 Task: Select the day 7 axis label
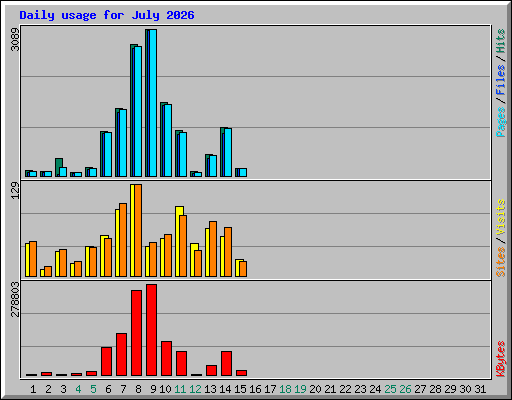point(123,389)
